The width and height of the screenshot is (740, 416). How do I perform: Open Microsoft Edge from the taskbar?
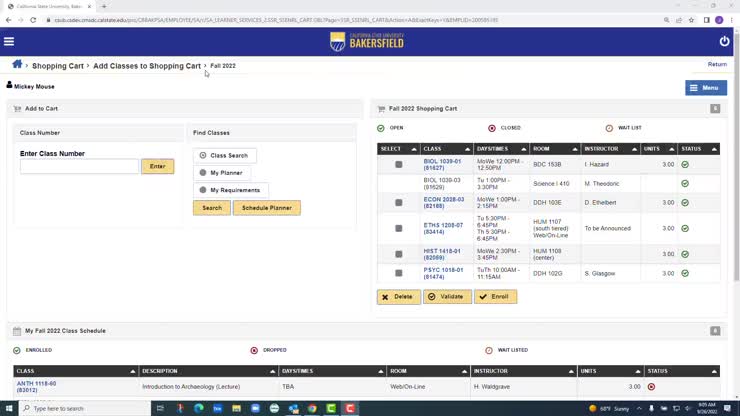(x=199, y=408)
